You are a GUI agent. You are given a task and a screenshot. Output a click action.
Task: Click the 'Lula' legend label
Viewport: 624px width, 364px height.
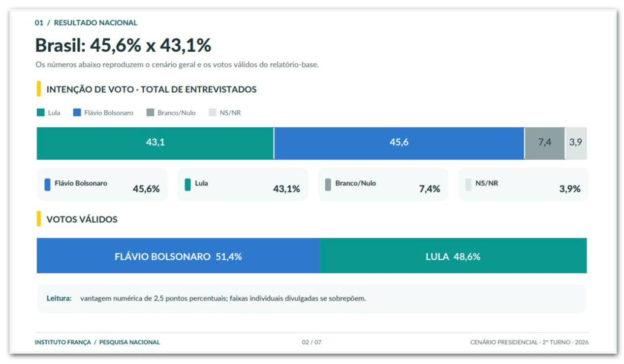(54, 113)
